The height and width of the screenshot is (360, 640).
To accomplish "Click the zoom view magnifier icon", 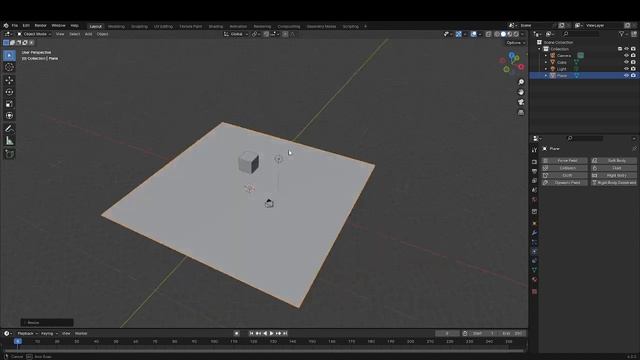I will pyautogui.click(x=521, y=82).
